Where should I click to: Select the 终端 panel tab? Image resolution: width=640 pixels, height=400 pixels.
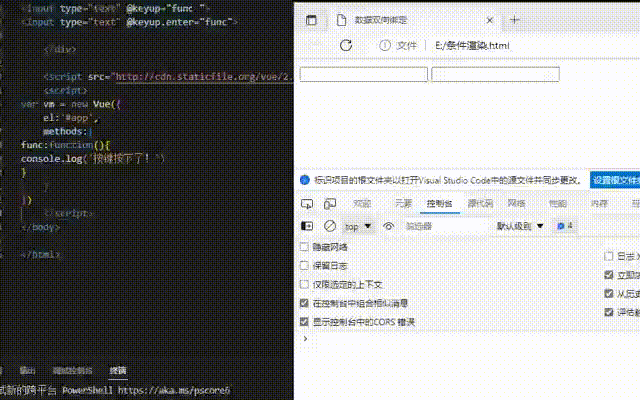[x=118, y=370]
